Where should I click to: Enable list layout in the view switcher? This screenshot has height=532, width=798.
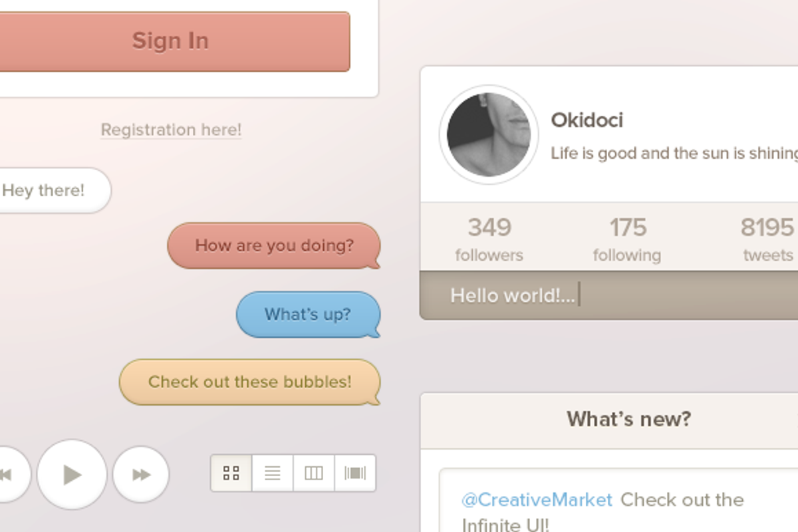(x=272, y=473)
